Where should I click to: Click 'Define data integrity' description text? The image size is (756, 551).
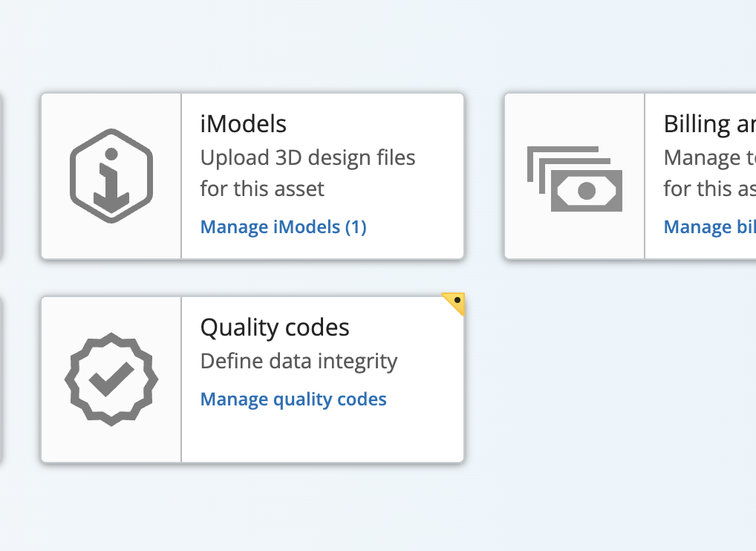click(299, 362)
